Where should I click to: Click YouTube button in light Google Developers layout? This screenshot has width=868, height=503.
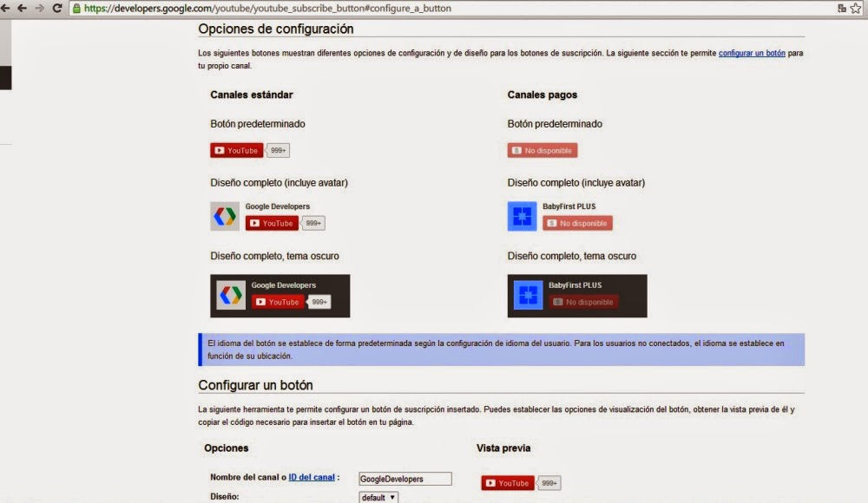click(272, 223)
